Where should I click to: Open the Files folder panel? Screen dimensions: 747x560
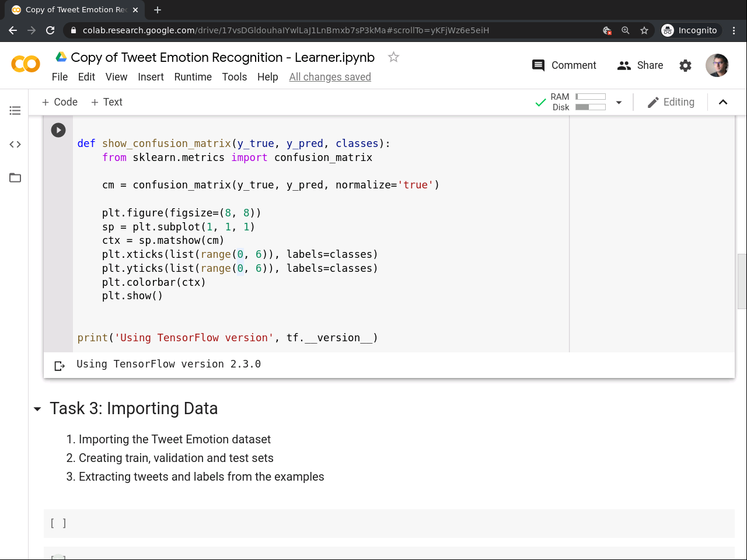15,178
